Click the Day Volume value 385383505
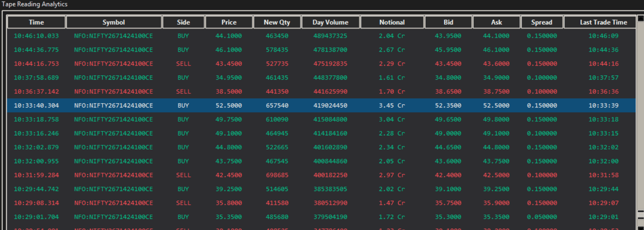 (x=331, y=189)
